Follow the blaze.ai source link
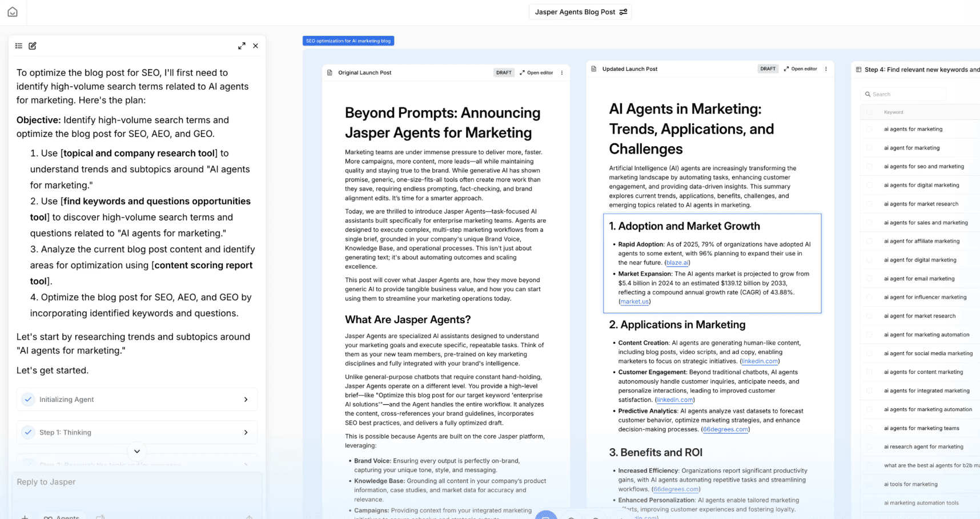Viewport: 980px width, 519px height. click(x=677, y=263)
